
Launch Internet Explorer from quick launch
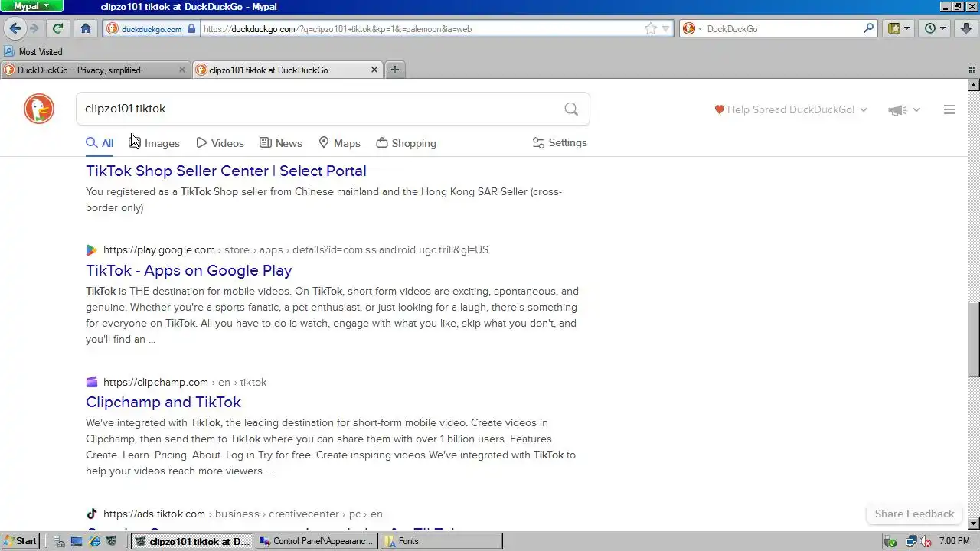pos(94,541)
